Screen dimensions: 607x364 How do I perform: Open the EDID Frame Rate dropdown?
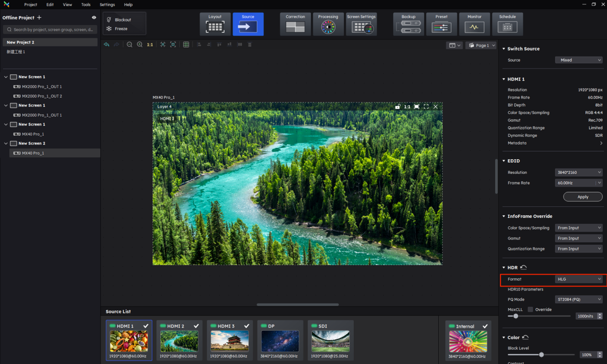coord(579,183)
